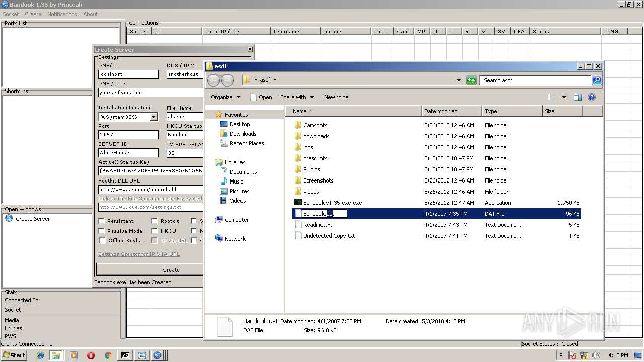The width and height of the screenshot is (644, 362).
Task: Toggle the IP via URL checkbox
Action: pyautogui.click(x=155, y=240)
